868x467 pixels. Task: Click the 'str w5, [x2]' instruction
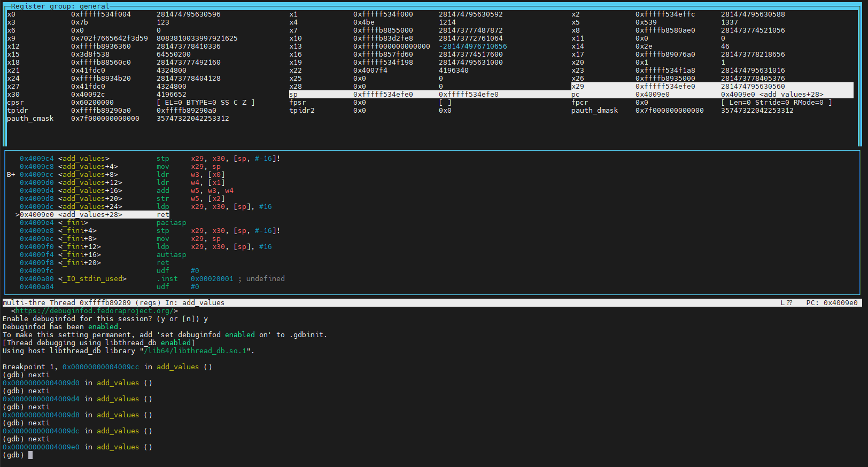[x=190, y=199]
